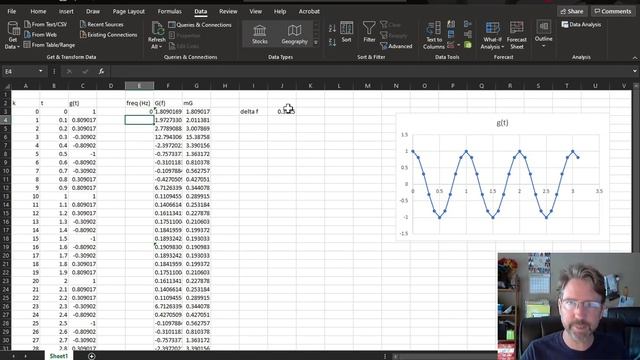Click the Insert Function fx icon
Image resolution: width=640 pixels, height=360 pixels.
tap(101, 71)
